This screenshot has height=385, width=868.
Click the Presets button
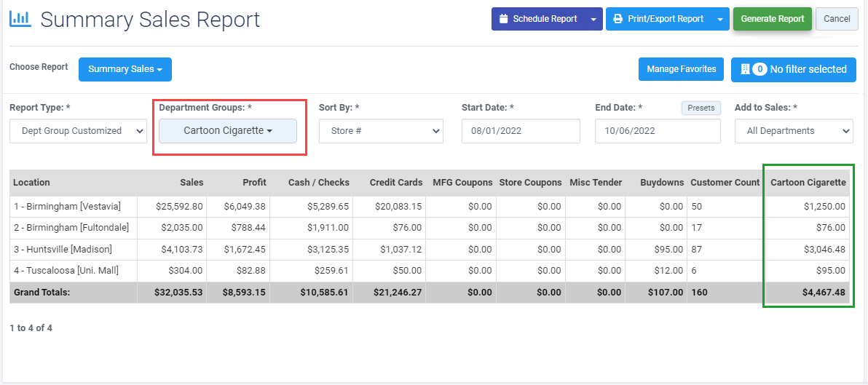click(701, 108)
